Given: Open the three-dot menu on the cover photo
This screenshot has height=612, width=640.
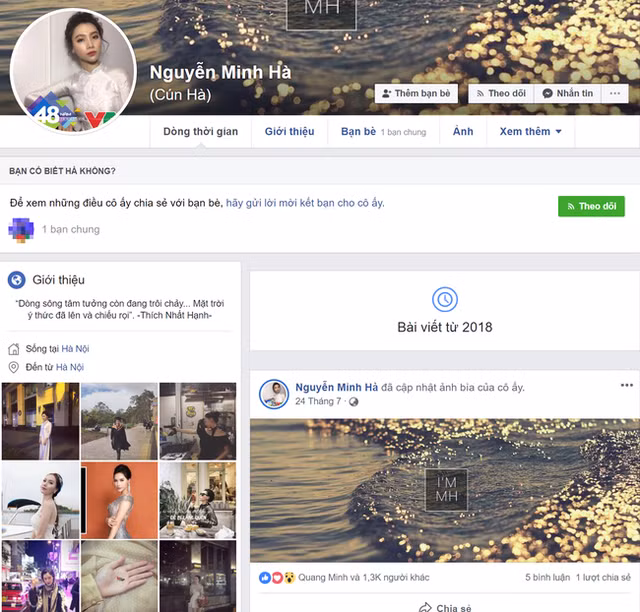Looking at the screenshot, I should tap(614, 93).
